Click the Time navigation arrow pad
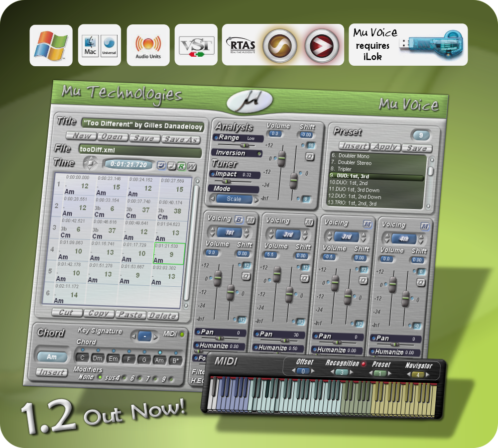The height and width of the screenshot is (448, 498). tap(91, 163)
